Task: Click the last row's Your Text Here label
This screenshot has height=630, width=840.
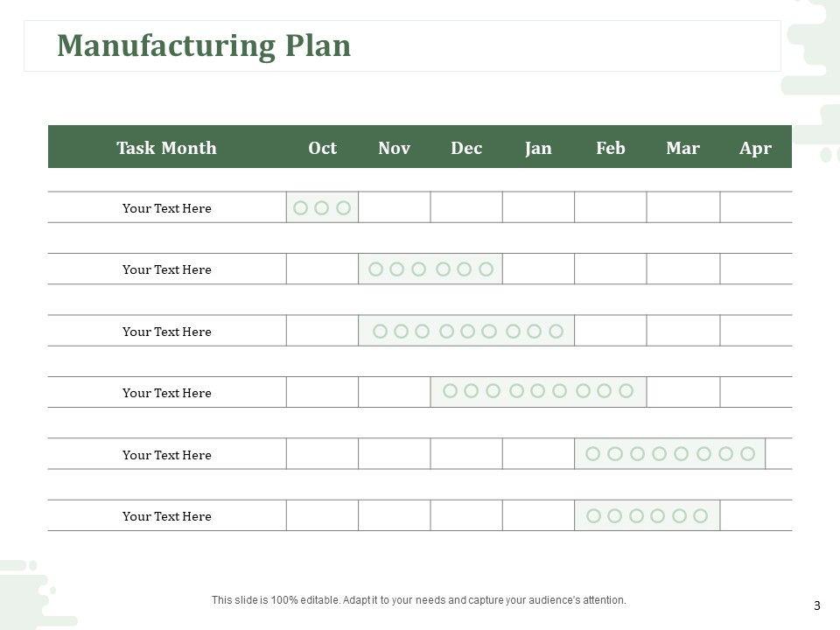Action: coord(166,516)
